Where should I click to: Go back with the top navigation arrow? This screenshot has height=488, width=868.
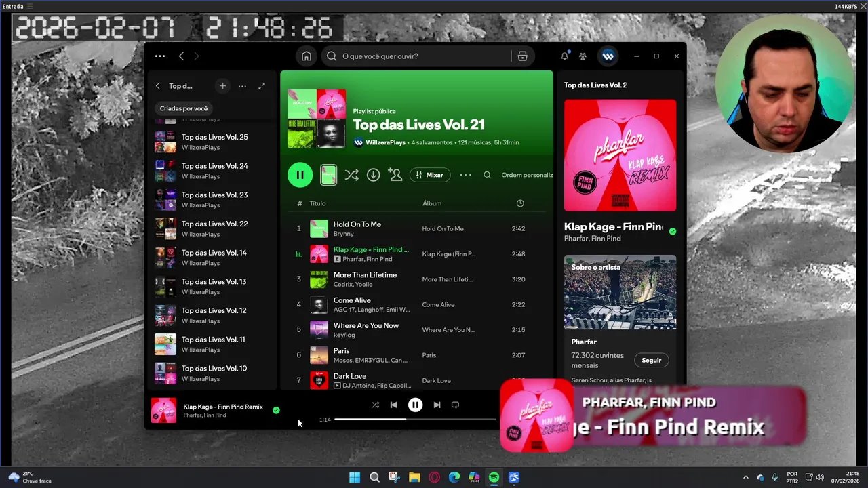181,56
